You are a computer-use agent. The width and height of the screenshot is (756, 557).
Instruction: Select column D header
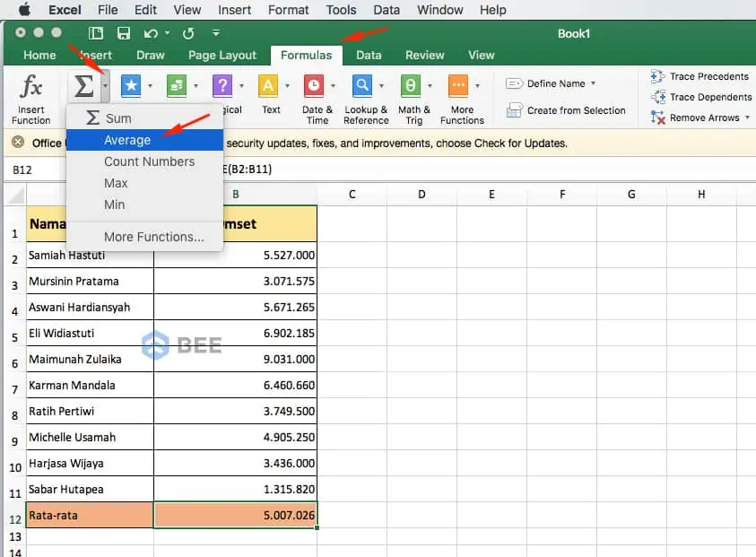[x=421, y=195]
